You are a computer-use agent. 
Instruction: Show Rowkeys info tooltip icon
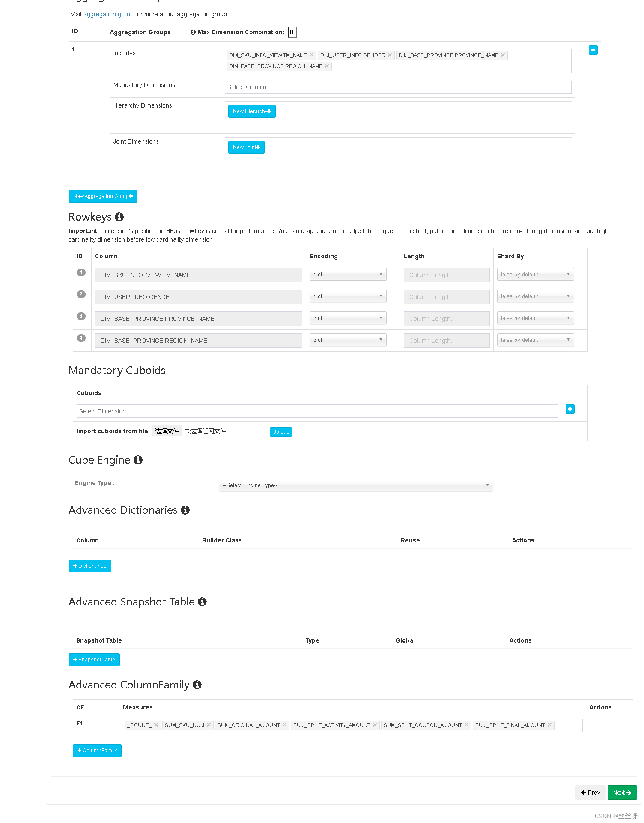119,217
